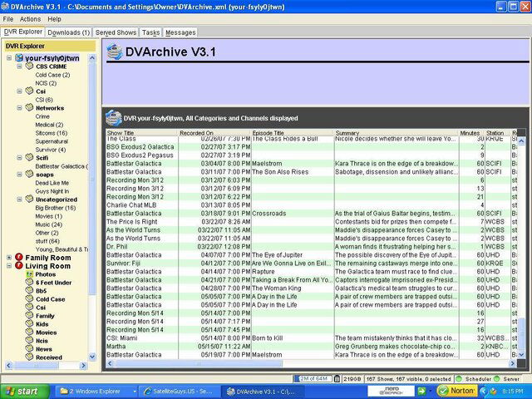Click the Cold Case folder icon under Living Room
This screenshot has height=399, width=532.
30,298
